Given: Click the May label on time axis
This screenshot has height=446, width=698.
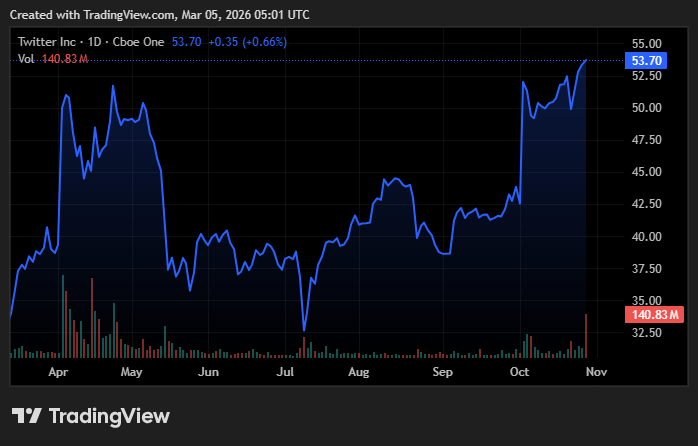Looking at the screenshot, I should (132, 372).
